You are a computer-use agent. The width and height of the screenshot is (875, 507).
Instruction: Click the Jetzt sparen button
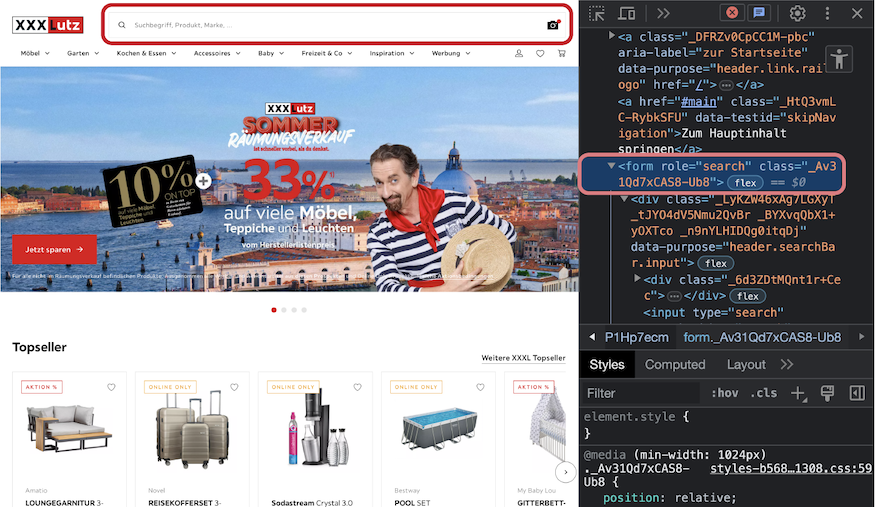click(54, 249)
